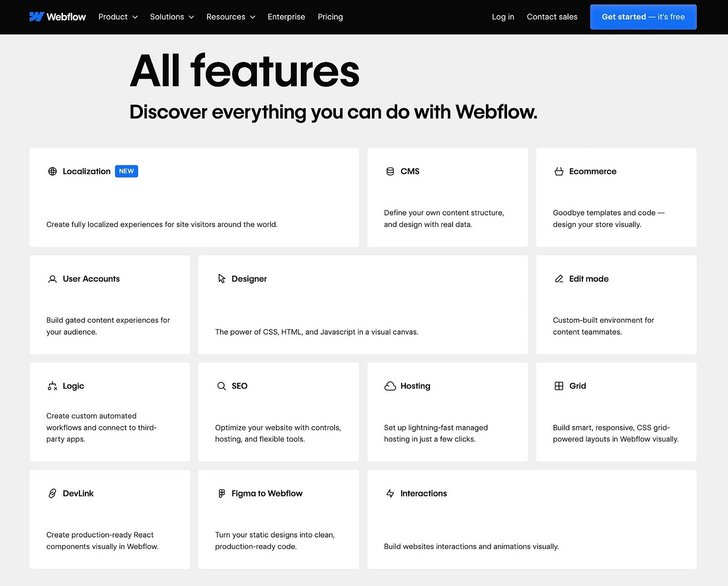Open the Solutions navigation menu
Screen dimensions: 728x586
click(x=172, y=17)
